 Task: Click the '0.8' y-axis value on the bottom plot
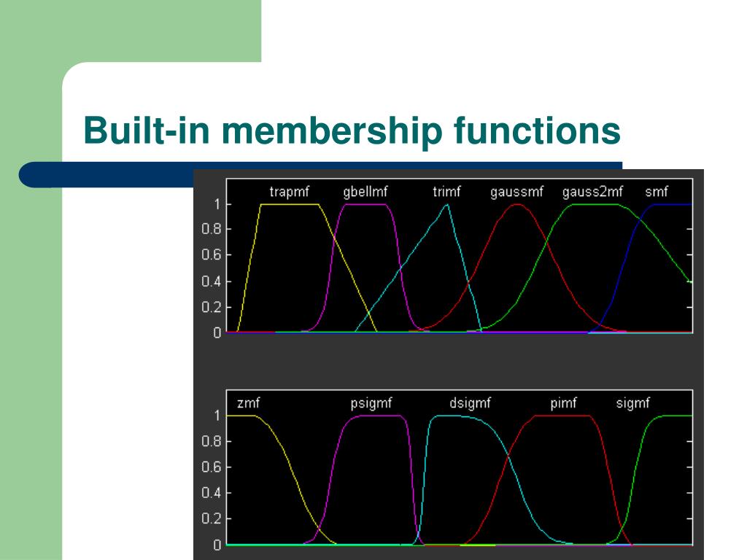212,441
